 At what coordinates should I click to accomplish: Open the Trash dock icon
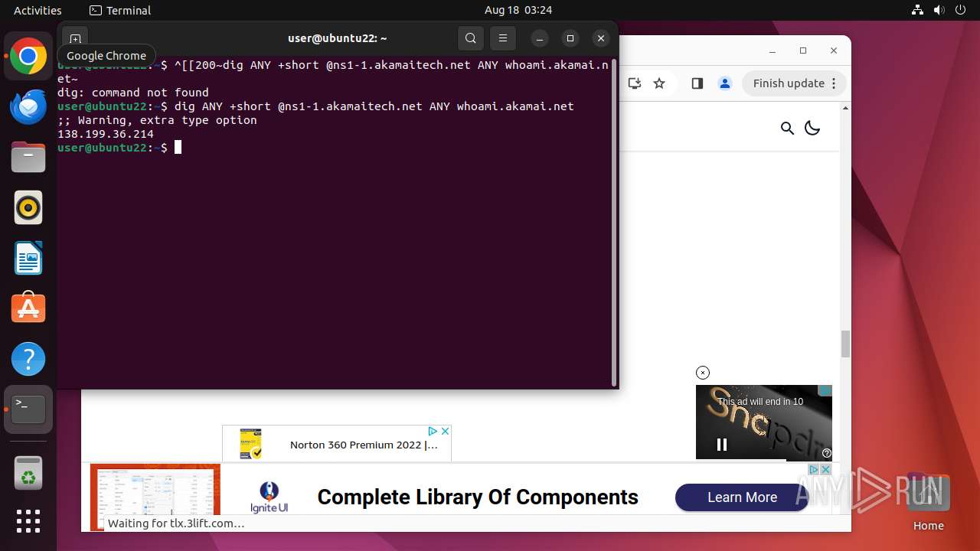[x=28, y=473]
